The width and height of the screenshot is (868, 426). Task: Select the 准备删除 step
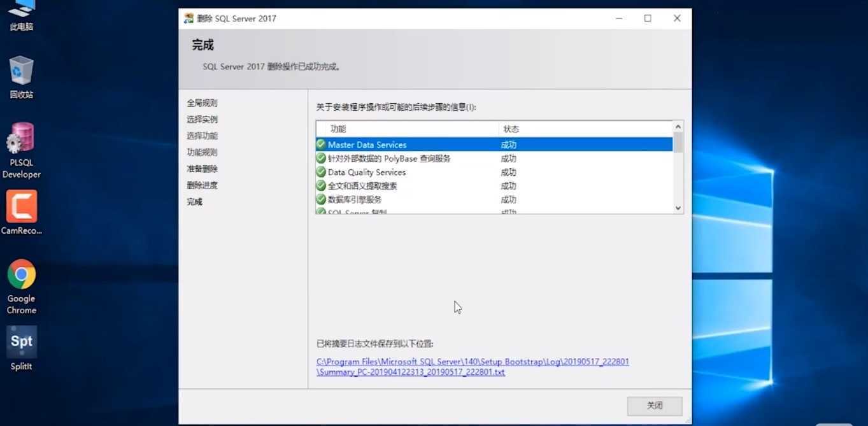point(202,169)
